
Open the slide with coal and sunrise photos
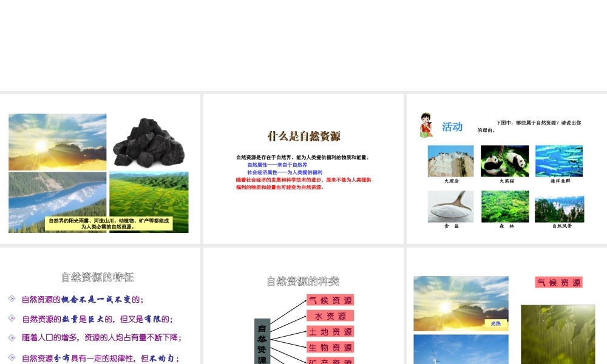pyautogui.click(x=100, y=169)
